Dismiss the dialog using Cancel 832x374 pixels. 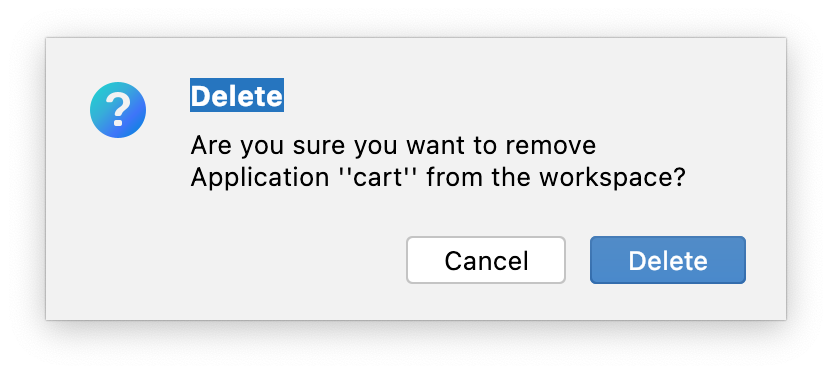coord(486,260)
